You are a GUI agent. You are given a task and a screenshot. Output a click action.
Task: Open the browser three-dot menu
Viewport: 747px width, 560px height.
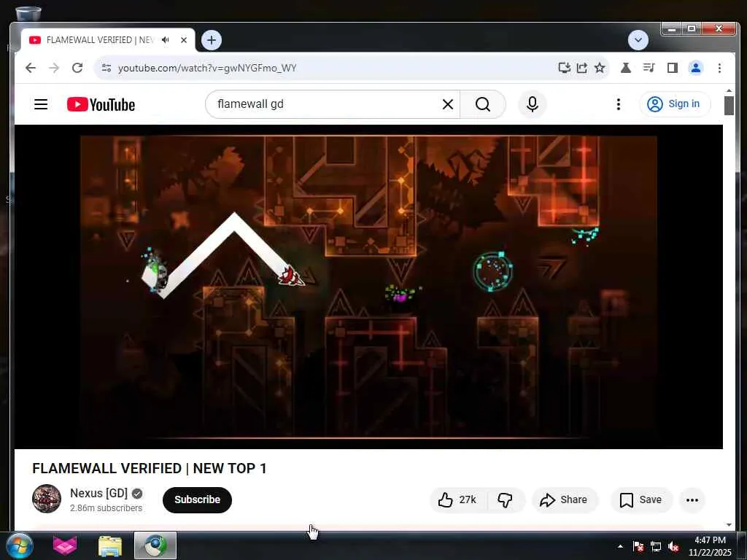(719, 68)
